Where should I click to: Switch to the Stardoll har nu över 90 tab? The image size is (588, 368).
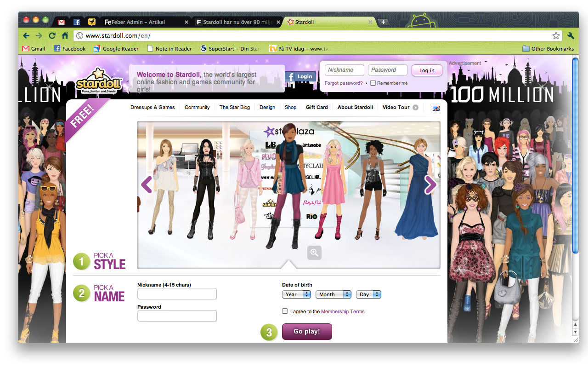(x=237, y=22)
